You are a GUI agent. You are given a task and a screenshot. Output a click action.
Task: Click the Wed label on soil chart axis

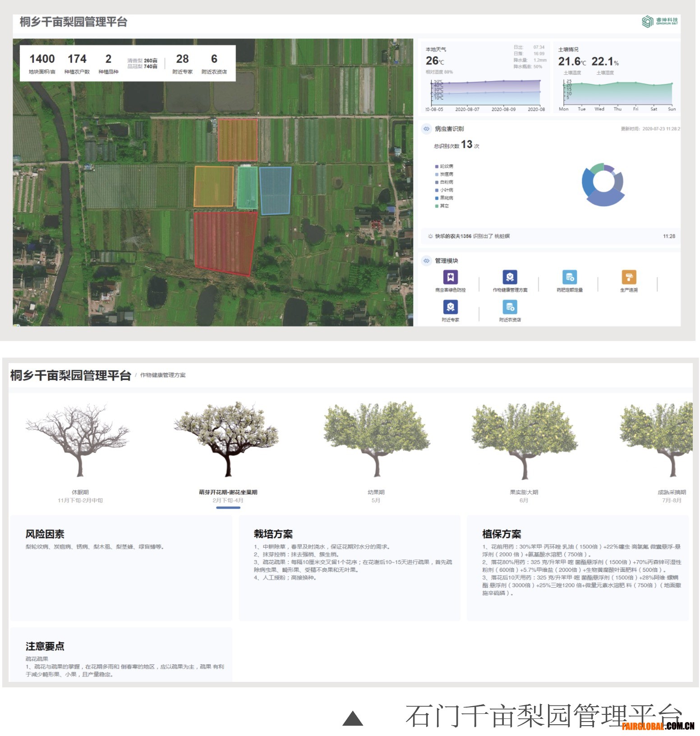(599, 109)
